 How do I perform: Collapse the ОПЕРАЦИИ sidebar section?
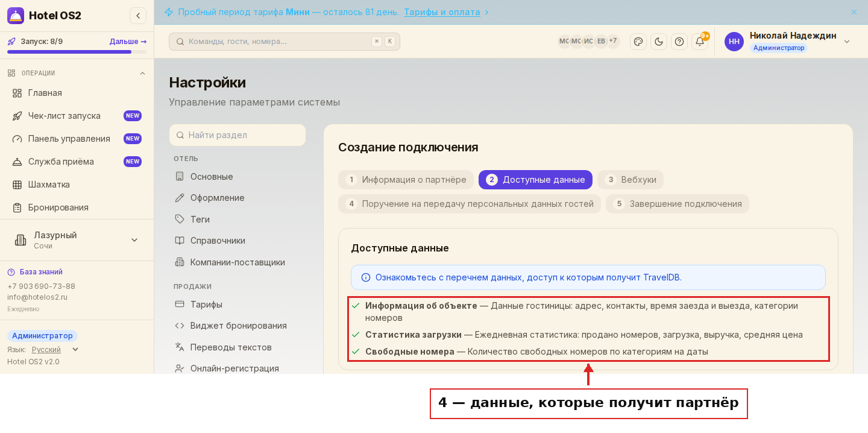click(x=142, y=73)
